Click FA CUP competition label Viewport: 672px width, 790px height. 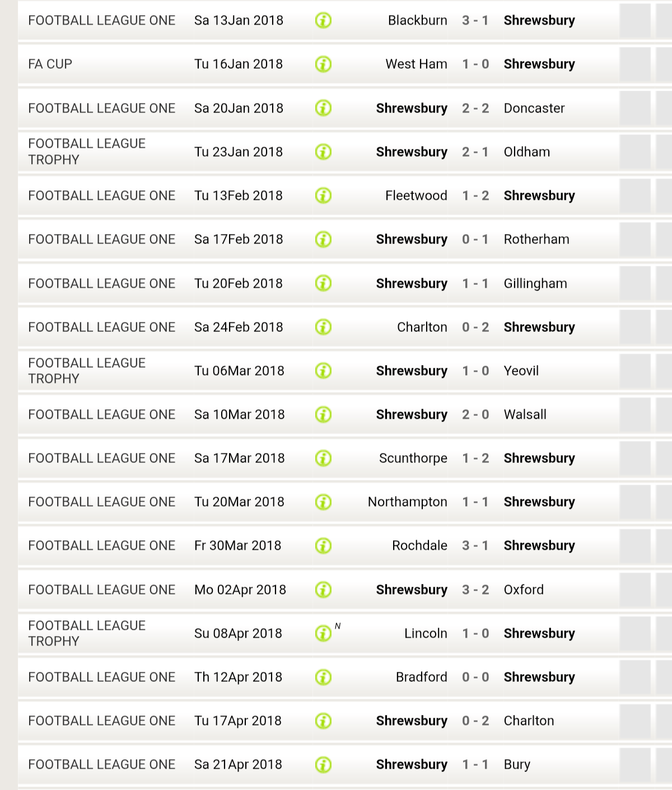pyautogui.click(x=50, y=64)
